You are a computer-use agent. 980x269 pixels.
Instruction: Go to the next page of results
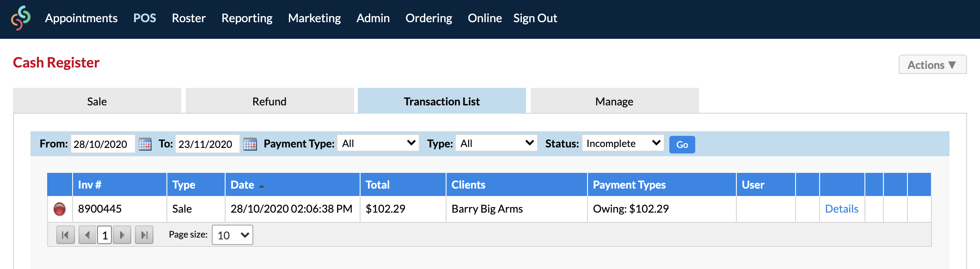point(122,235)
